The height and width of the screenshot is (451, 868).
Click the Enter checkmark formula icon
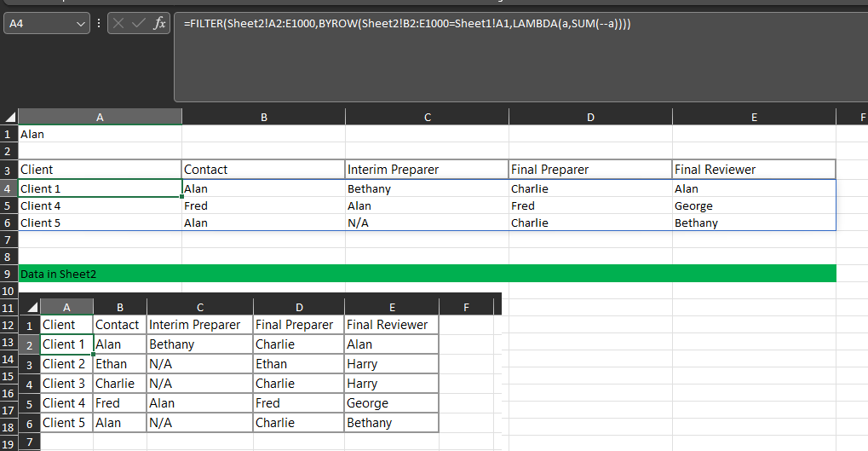(x=138, y=23)
